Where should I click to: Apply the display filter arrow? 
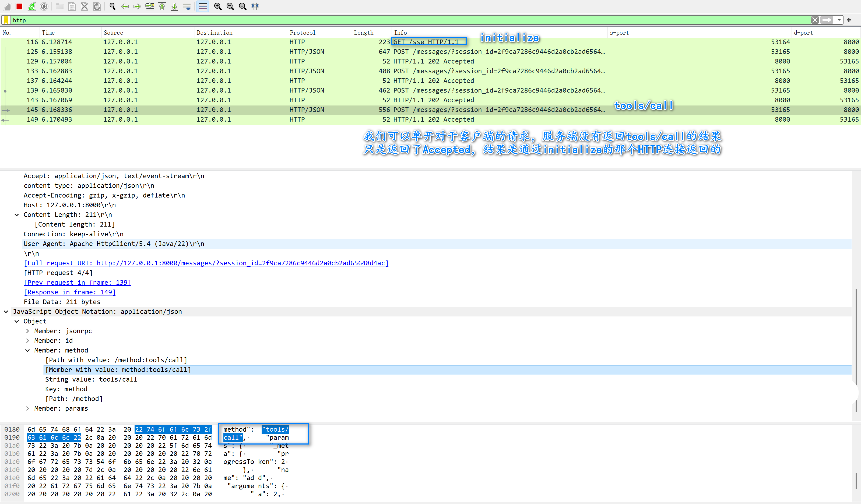pos(827,20)
